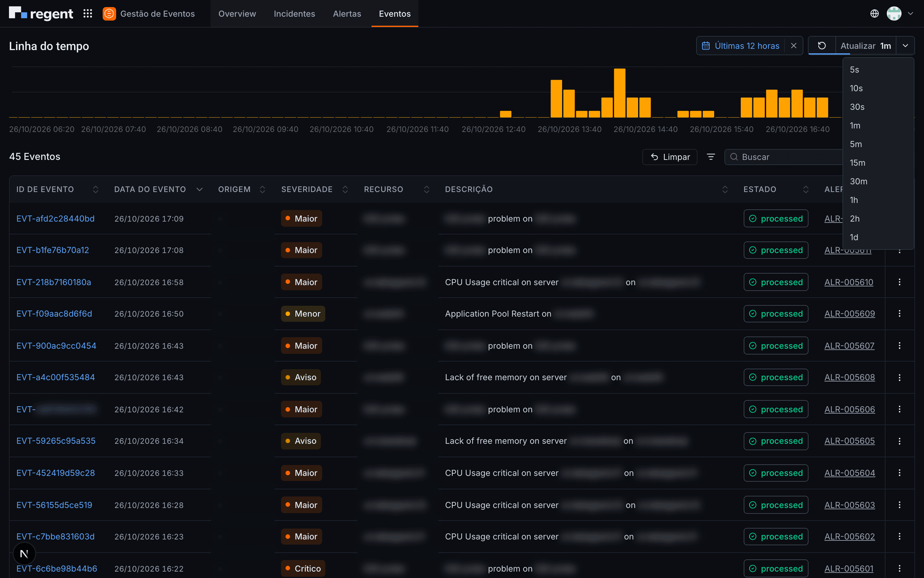Select the 5s refresh interval

click(878, 70)
